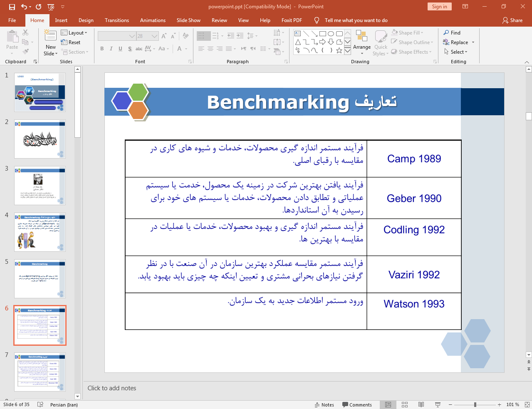Toggle the Notes pane
532x409 pixels.
pos(324,404)
